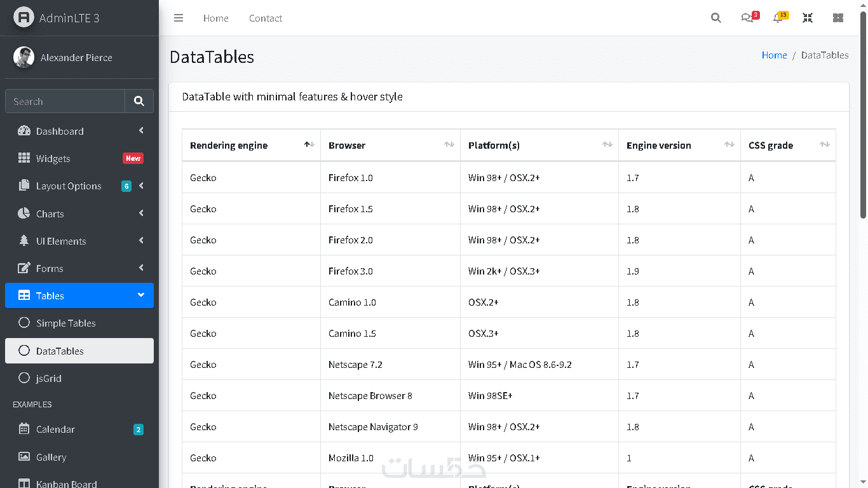
Task: Select the jsGrid circle item
Action: (x=48, y=378)
